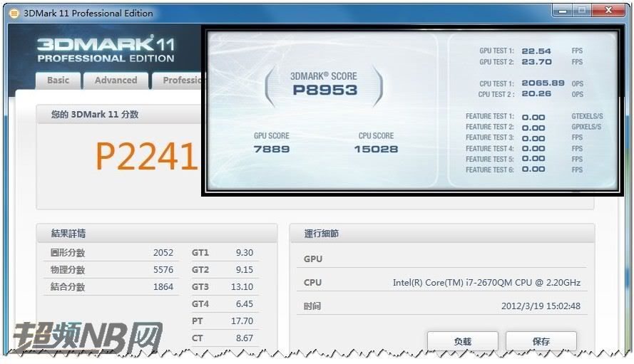Image resolution: width=634 pixels, height=364 pixels.
Task: Click the GT3 result 13.10
Action: (242, 287)
